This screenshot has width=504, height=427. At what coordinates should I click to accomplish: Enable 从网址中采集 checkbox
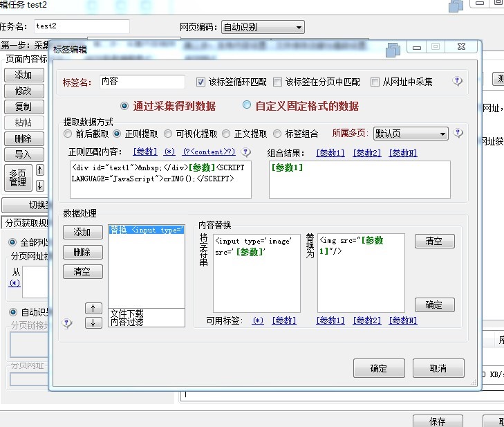pos(375,82)
